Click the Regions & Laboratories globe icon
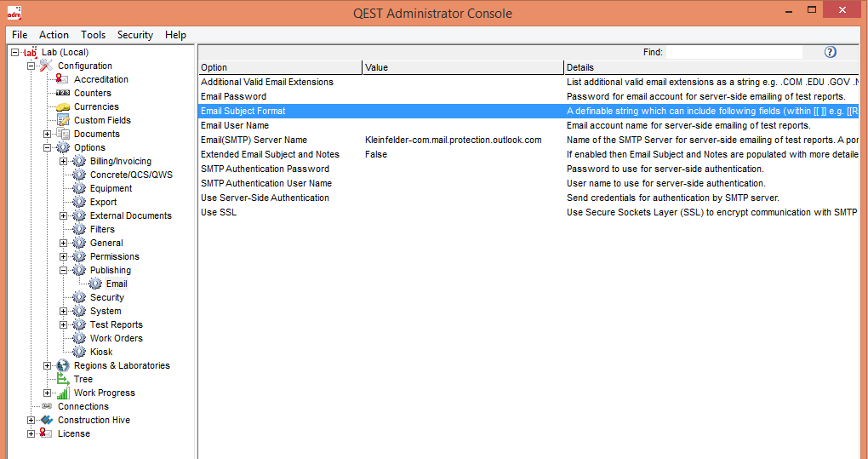The image size is (868, 459). coord(63,365)
